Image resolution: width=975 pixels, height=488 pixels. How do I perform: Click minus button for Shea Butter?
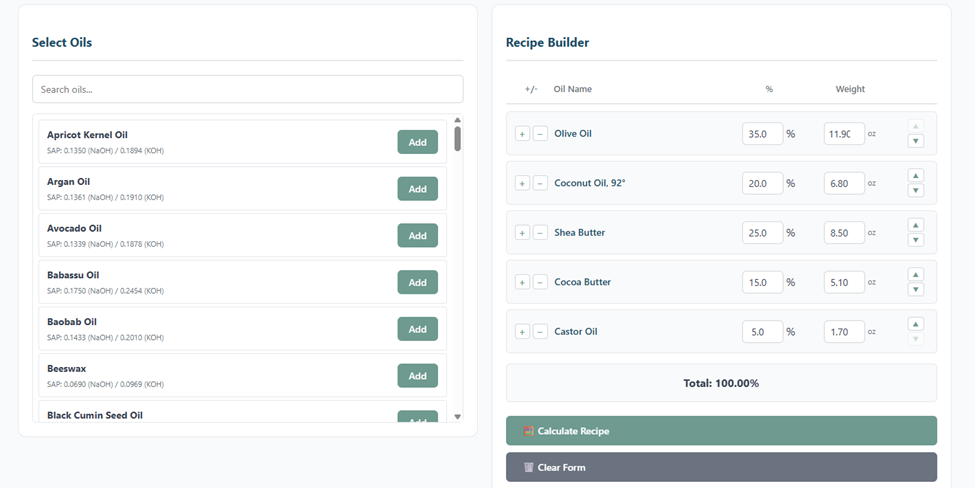(x=540, y=232)
